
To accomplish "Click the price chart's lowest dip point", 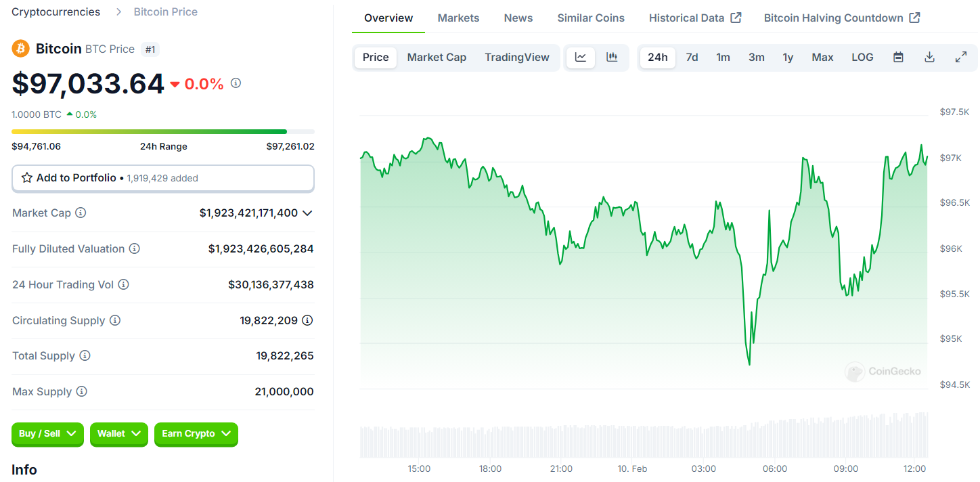I will coord(749,364).
